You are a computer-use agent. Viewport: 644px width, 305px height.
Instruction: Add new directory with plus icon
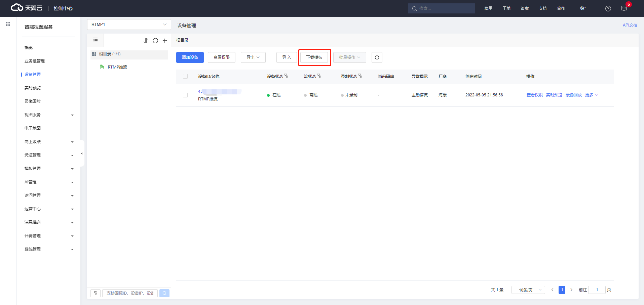(165, 41)
